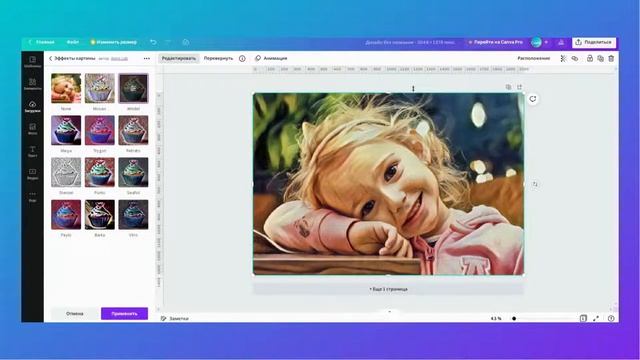
Task: Click the Расположение toolbar button
Action: point(533,58)
